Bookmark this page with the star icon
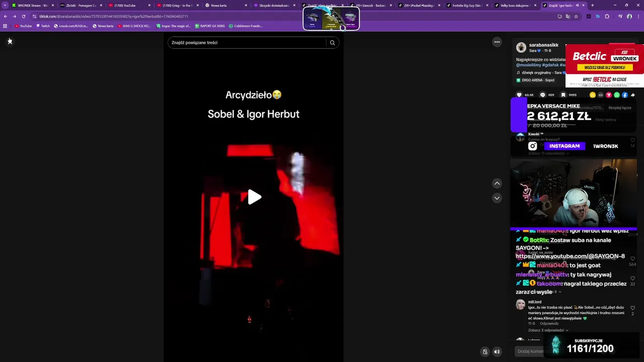Image resolution: width=644 pixels, height=362 pixels. tap(576, 16)
